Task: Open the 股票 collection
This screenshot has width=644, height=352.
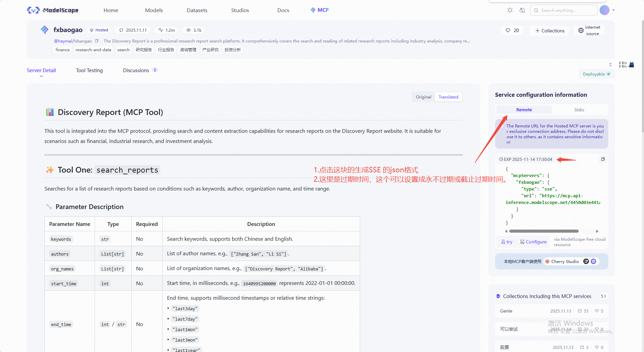Action: point(552,347)
